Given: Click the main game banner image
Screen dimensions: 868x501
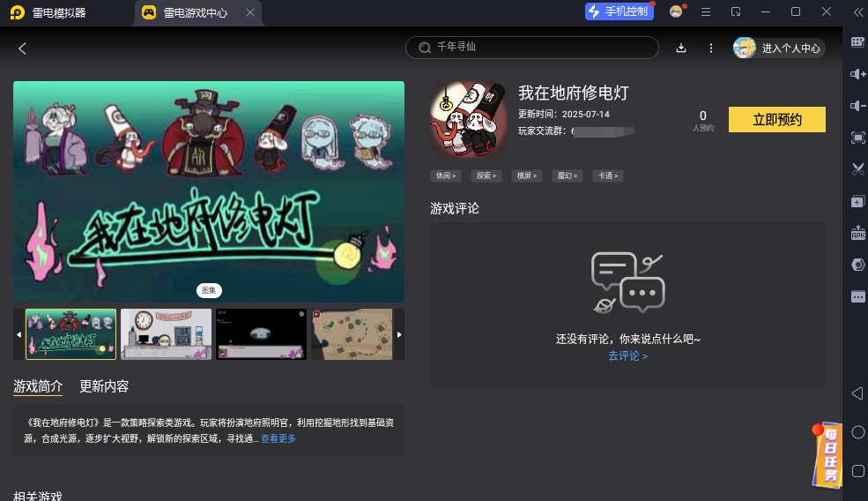Looking at the screenshot, I should coord(209,191).
